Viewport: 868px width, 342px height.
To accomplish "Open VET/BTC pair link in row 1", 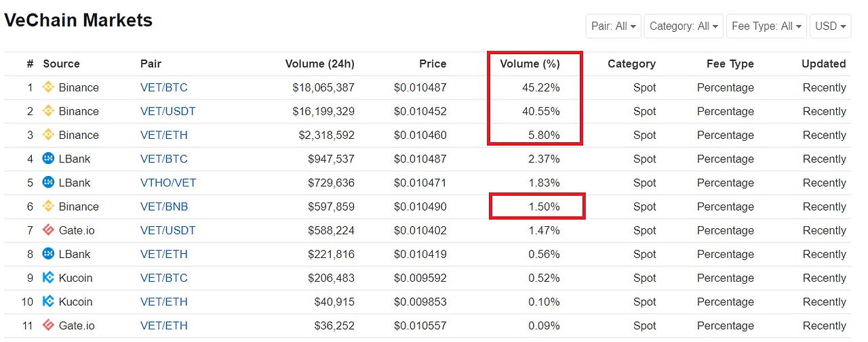I will (163, 87).
